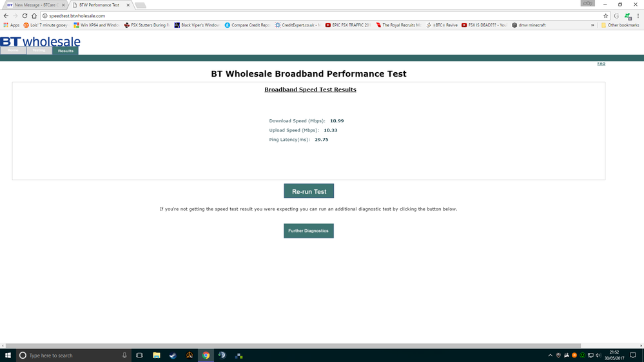Viewport: 644px width, 362px height.
Task: Open EPIC FSX TRAFFIC bookmark
Action: [348, 25]
